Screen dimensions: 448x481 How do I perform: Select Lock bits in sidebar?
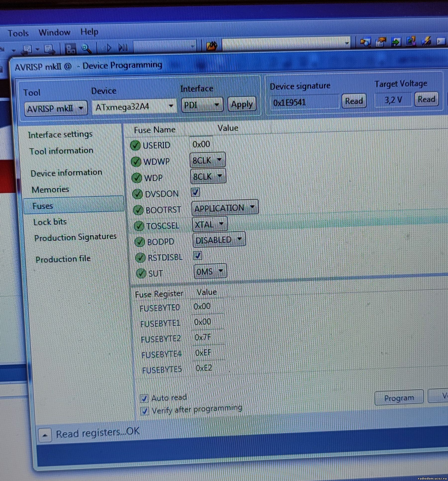(50, 221)
